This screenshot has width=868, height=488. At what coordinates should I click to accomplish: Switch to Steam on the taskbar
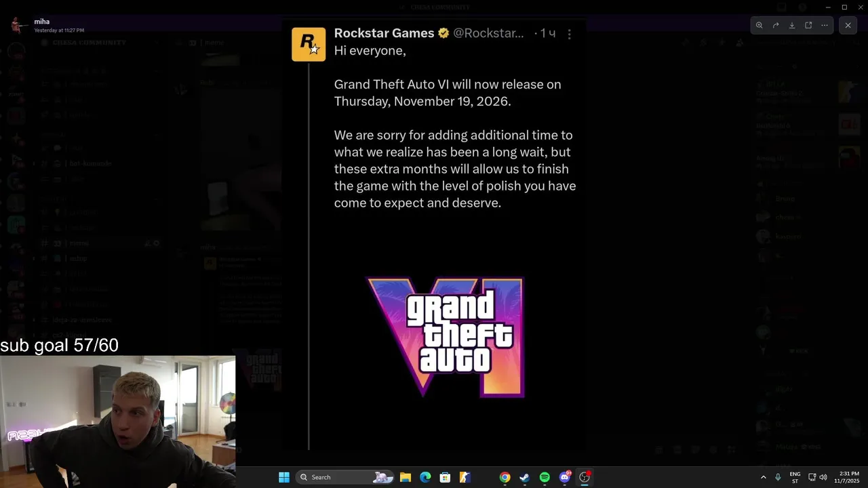click(x=524, y=477)
